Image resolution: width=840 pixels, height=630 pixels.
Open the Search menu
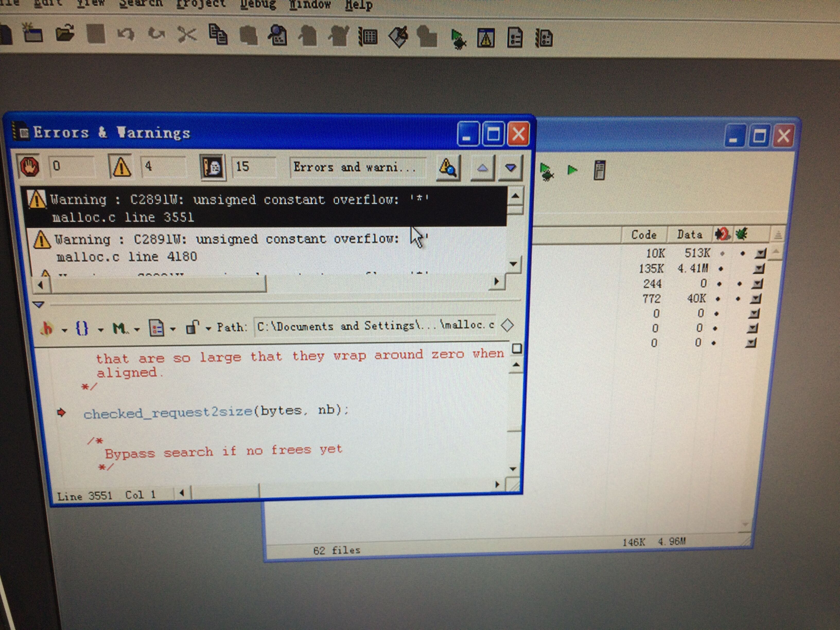(x=141, y=4)
